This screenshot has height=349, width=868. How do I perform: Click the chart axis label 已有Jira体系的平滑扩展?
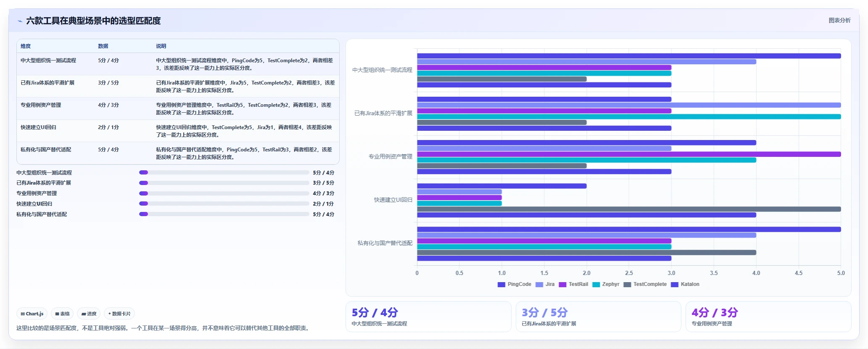point(383,114)
